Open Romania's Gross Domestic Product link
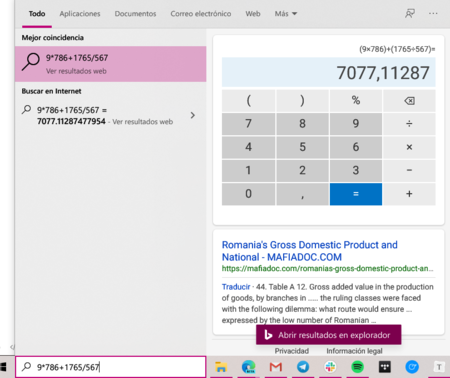450x378 pixels. 310,251
